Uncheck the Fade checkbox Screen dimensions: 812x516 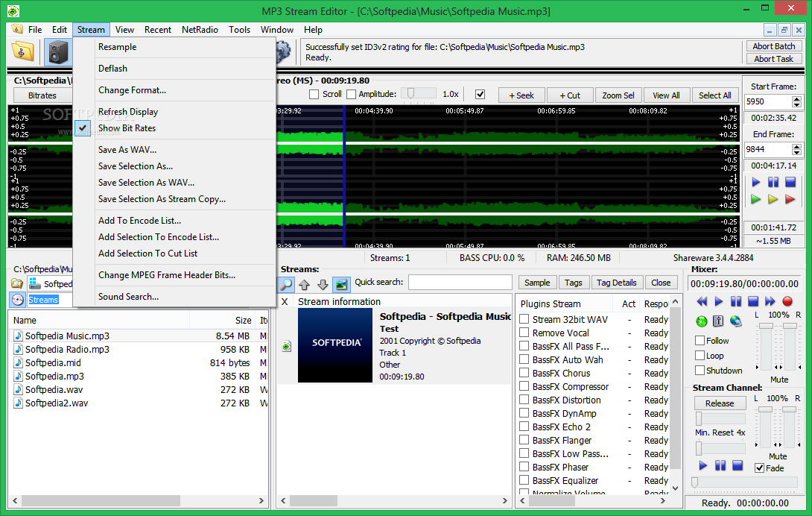[759, 468]
